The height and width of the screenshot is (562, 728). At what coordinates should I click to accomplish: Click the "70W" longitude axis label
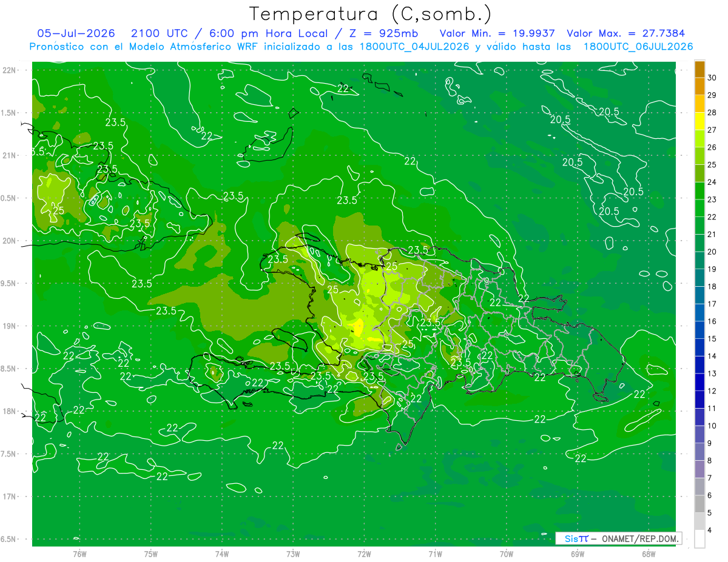coord(507,554)
